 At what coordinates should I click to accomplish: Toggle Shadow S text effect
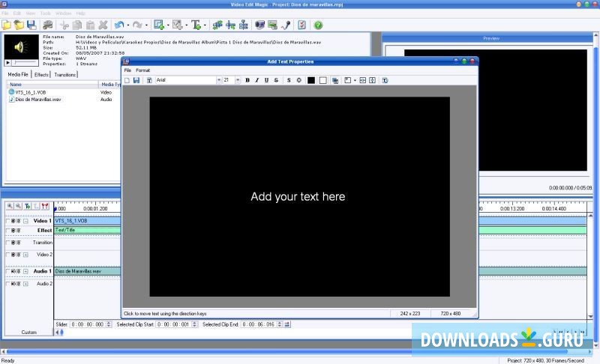pos(289,80)
